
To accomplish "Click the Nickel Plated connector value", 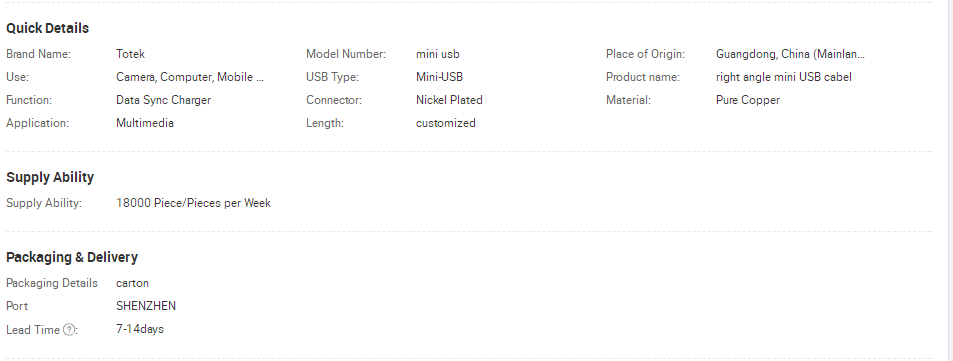I will [449, 100].
